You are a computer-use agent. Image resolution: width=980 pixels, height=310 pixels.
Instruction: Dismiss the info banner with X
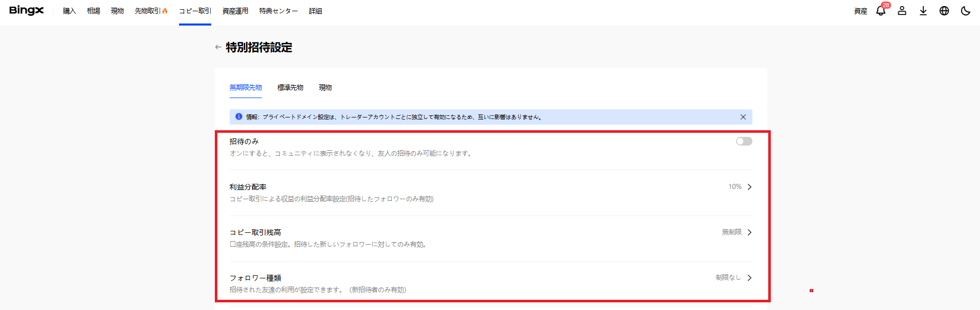click(x=743, y=117)
